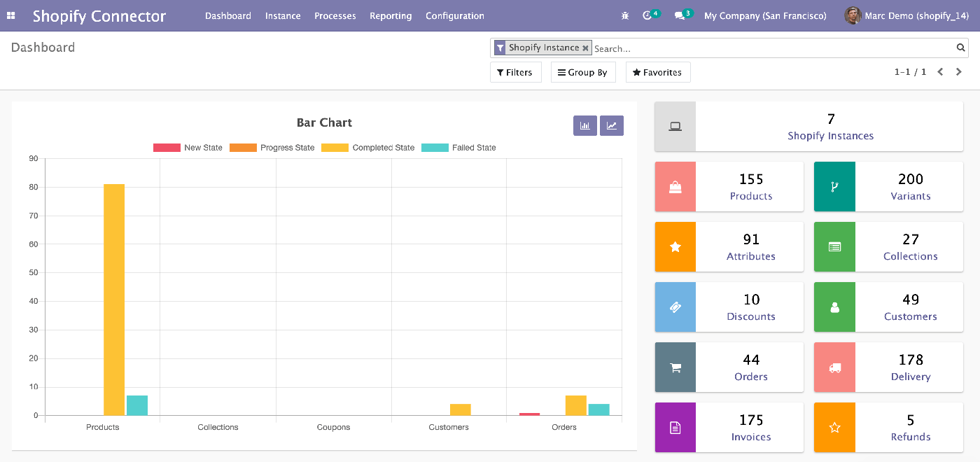The width and height of the screenshot is (980, 462).
Task: Click Marc Demo's avatar picture
Action: tap(853, 15)
